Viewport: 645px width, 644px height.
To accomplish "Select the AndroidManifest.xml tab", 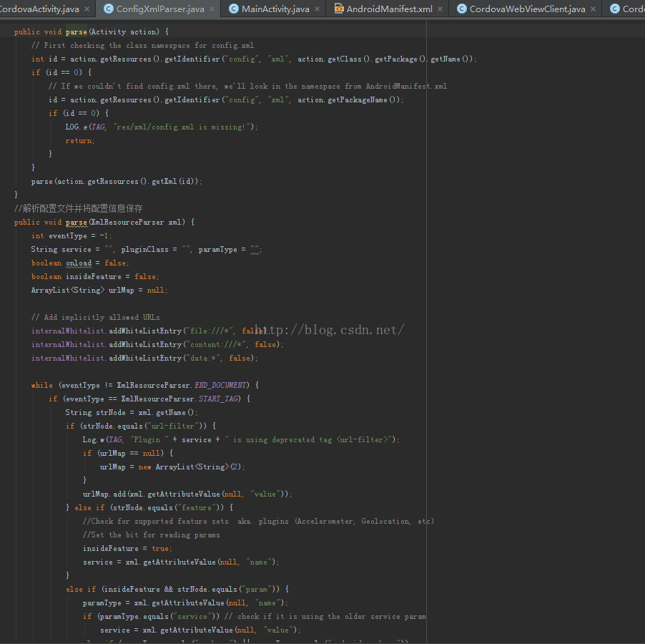I will pos(389,9).
